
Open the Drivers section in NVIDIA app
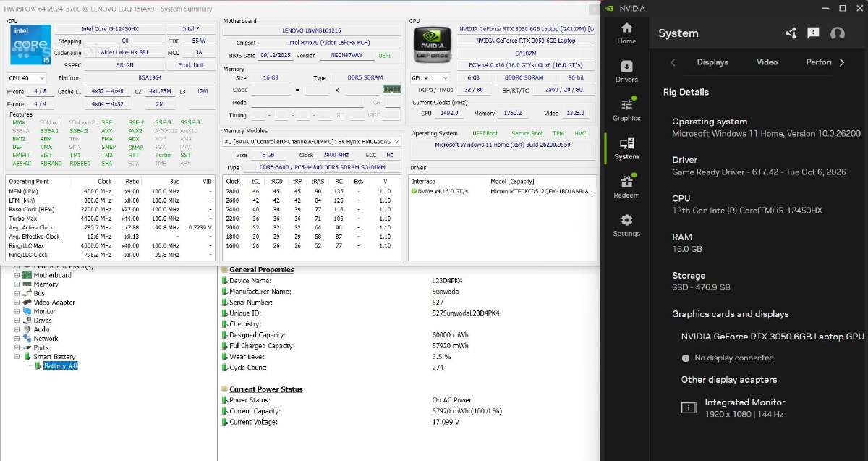(x=626, y=71)
